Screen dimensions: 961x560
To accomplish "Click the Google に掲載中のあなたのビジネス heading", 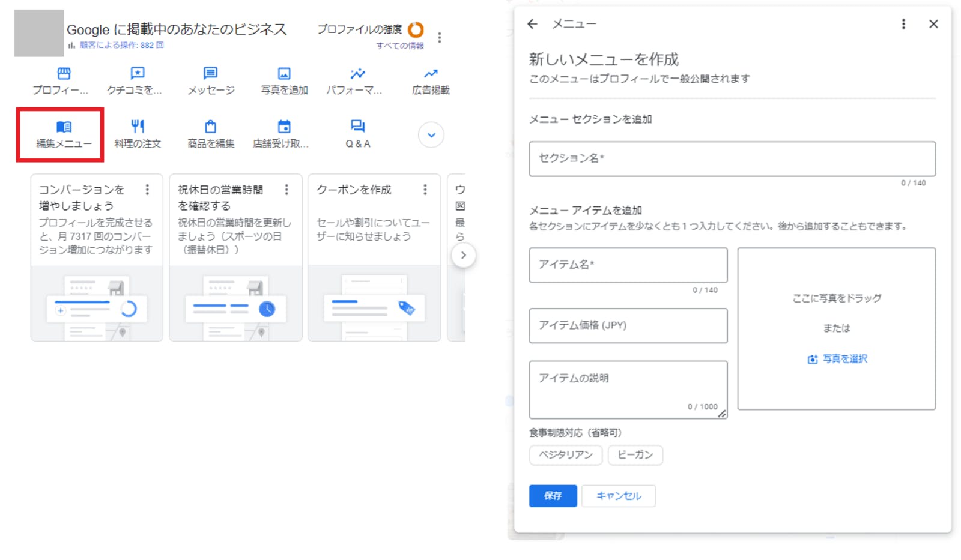I will click(x=177, y=29).
